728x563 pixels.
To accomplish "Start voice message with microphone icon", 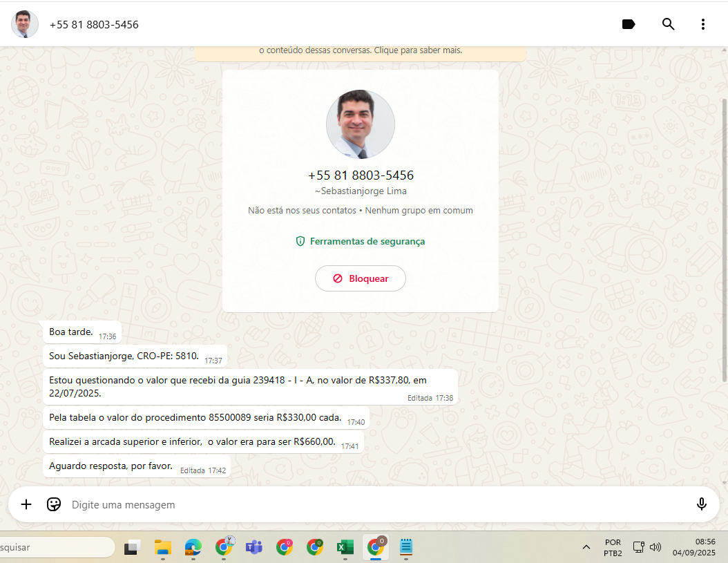I will [701, 504].
